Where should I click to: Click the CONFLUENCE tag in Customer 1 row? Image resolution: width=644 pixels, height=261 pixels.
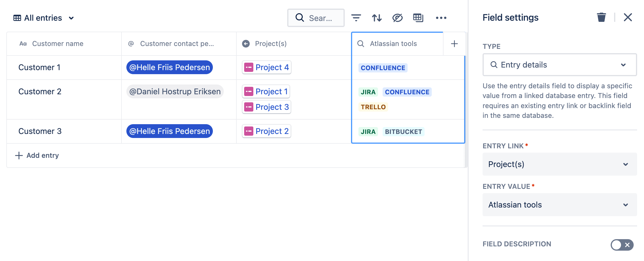[x=383, y=68]
